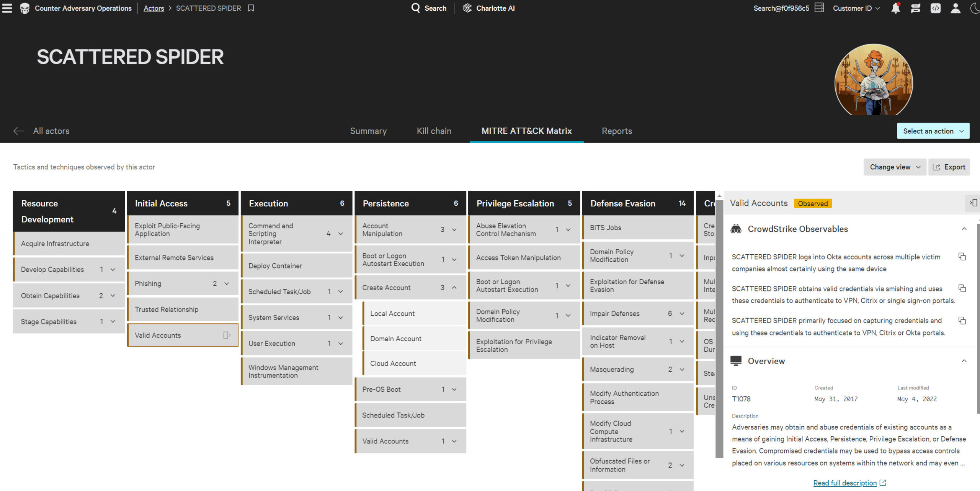This screenshot has height=491, width=980.
Task: Expand Command and Scripting Interpreter row
Action: (x=340, y=234)
